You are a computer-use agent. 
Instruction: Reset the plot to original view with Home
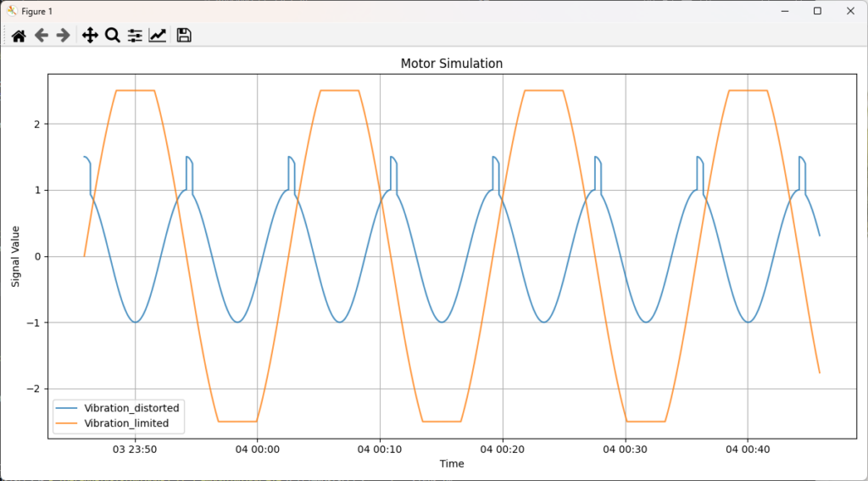[19, 35]
